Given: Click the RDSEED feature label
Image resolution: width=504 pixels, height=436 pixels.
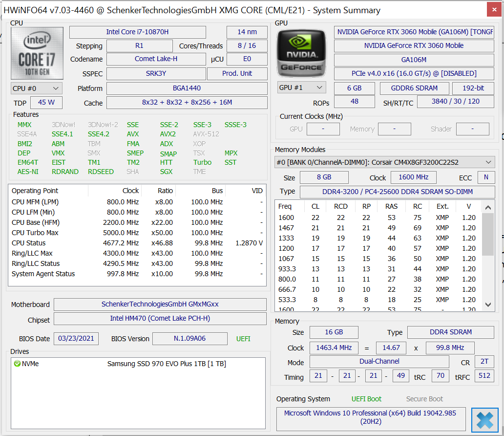Looking at the screenshot, I should point(101,172).
